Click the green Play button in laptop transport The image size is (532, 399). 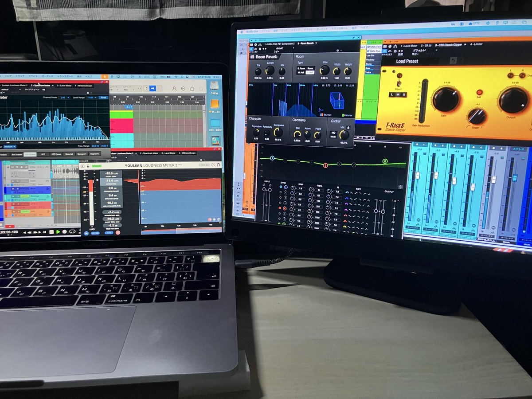click(58, 232)
